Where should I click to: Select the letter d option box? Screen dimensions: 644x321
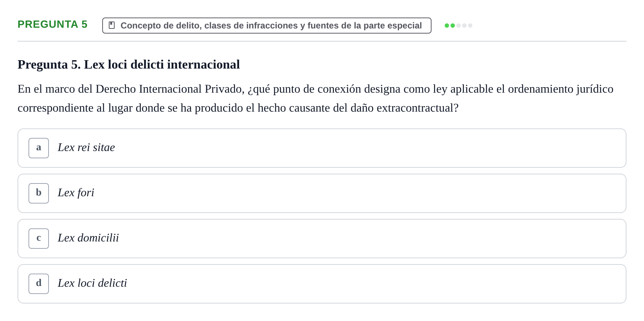[x=39, y=284]
